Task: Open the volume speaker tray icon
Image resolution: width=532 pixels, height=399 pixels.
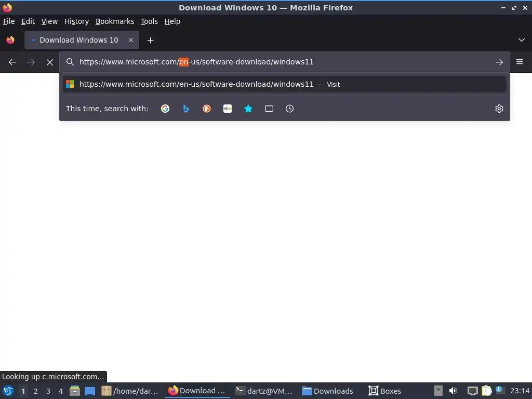Action: (453, 391)
